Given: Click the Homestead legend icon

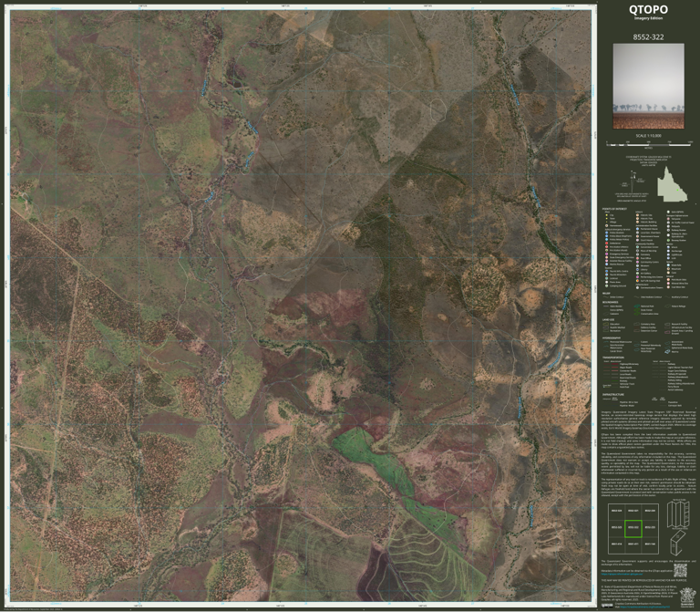Looking at the screenshot, I should click(x=607, y=225).
